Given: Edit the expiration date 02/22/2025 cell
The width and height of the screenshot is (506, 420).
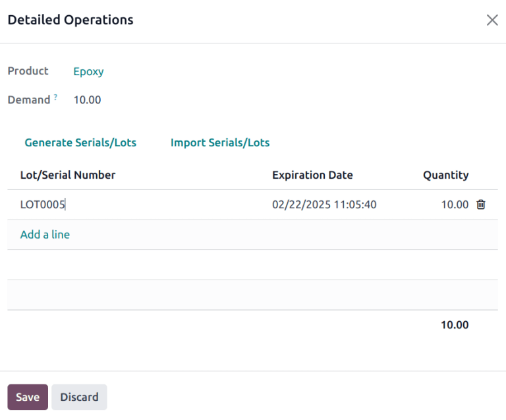Looking at the screenshot, I should pos(324,204).
